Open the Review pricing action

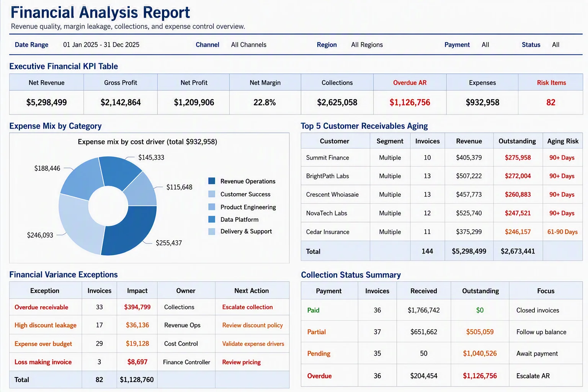point(241,362)
